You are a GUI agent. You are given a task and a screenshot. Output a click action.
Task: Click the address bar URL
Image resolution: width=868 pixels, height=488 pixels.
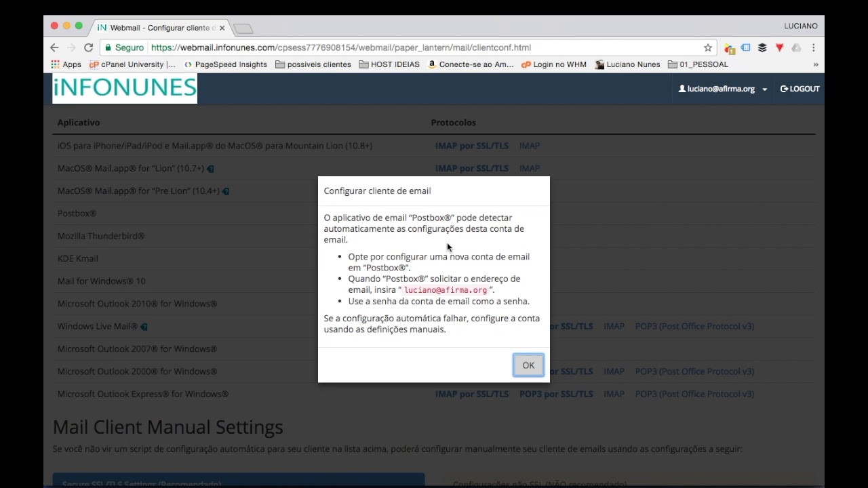point(340,47)
